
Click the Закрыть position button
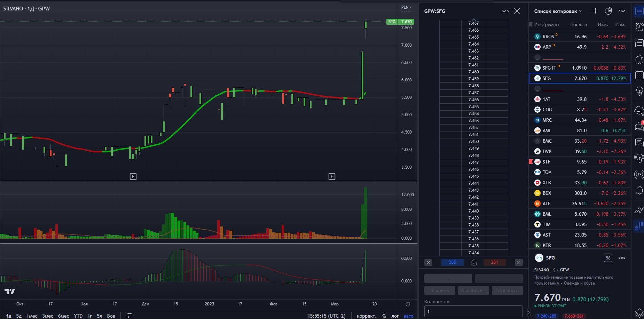440,290
